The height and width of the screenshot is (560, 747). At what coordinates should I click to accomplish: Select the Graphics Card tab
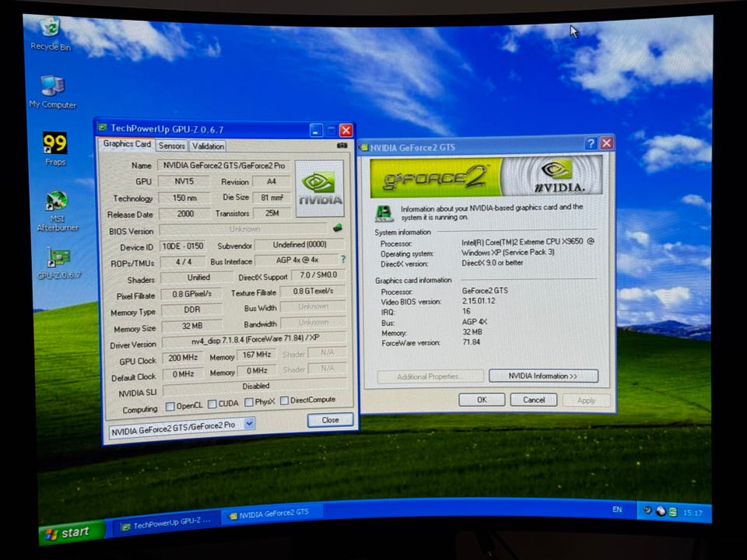click(126, 144)
